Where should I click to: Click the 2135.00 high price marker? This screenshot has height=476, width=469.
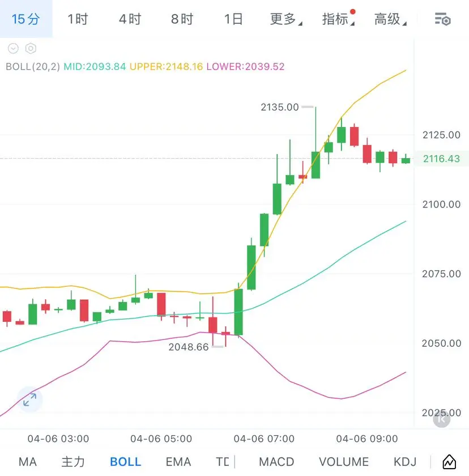pos(280,107)
